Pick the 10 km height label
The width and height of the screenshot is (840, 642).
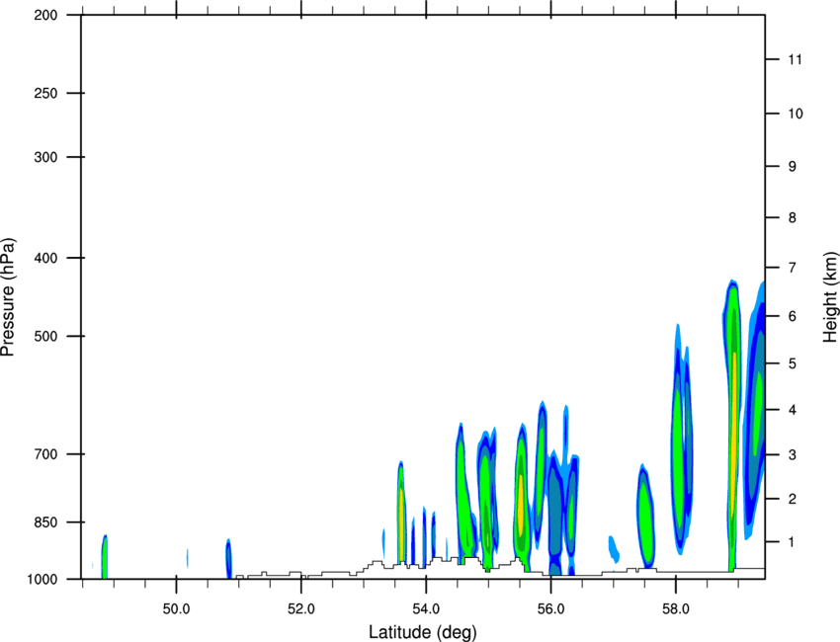click(x=796, y=114)
